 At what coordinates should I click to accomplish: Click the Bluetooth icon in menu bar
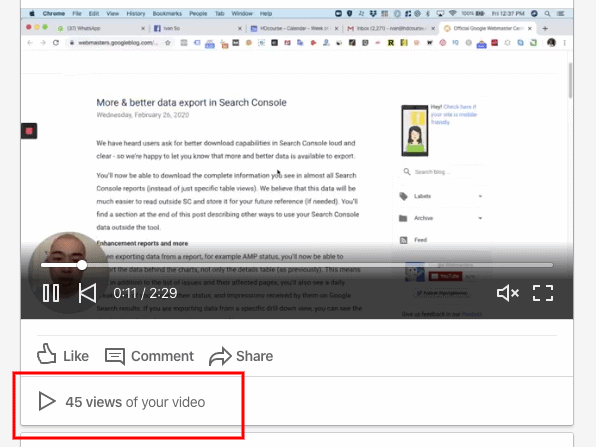[428, 14]
